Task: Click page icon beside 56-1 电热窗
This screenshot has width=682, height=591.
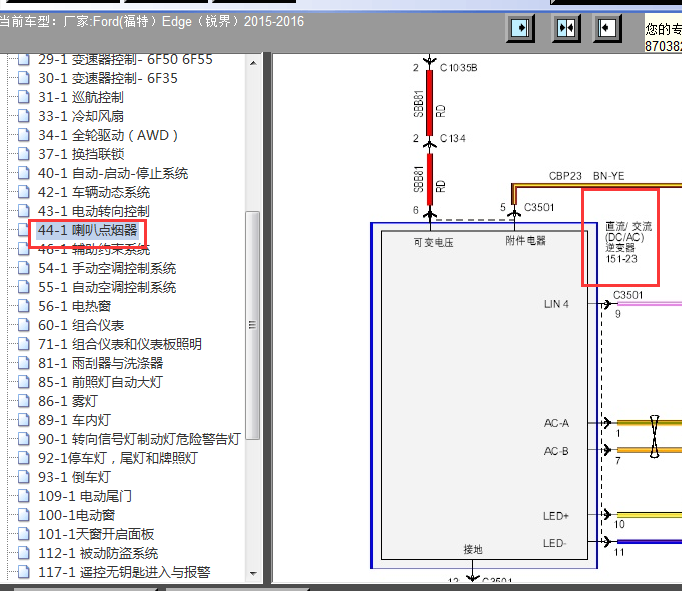Action: pos(23,306)
